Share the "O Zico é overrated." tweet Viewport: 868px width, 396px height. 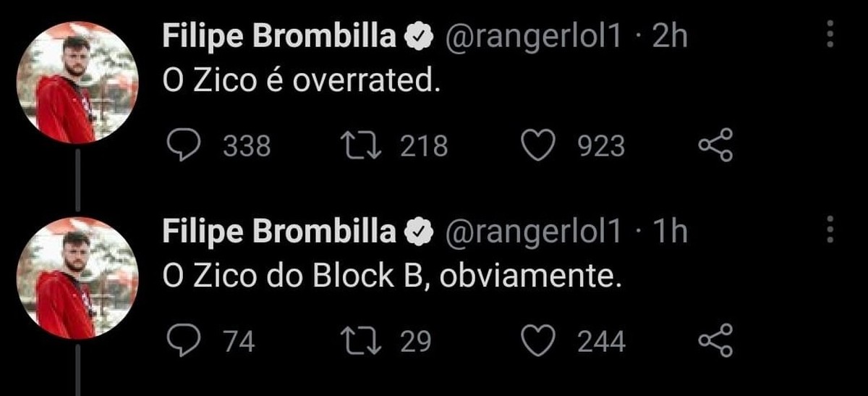715,146
